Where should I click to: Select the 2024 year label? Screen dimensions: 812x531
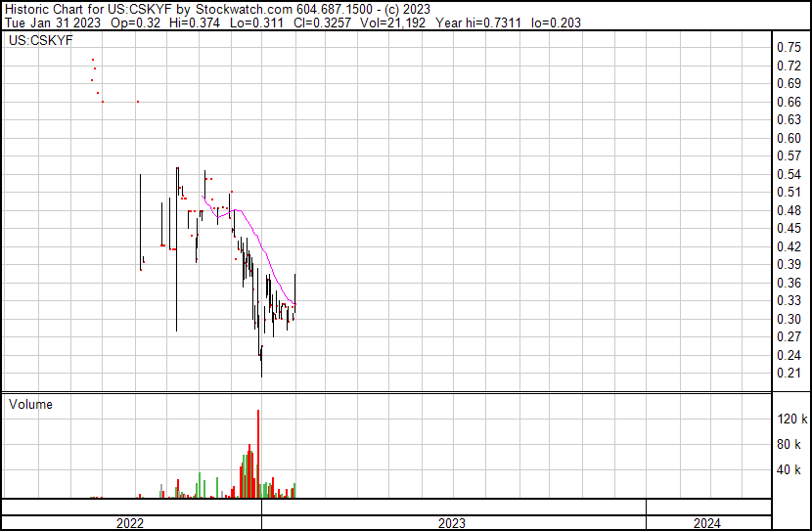tap(707, 523)
